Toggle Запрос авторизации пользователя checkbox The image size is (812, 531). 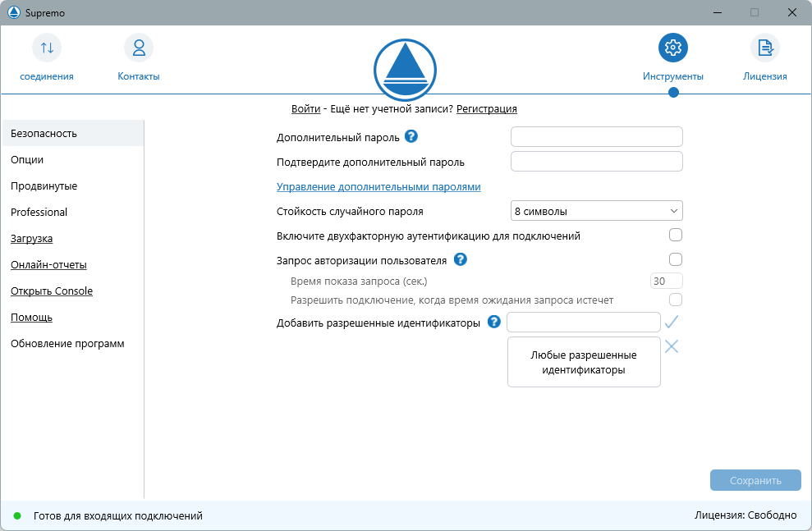point(675,259)
